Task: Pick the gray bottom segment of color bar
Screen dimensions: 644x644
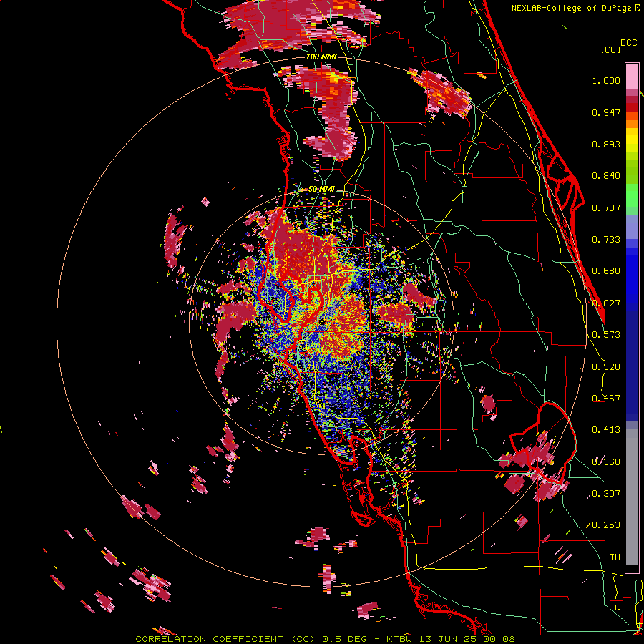Action: (x=632, y=497)
